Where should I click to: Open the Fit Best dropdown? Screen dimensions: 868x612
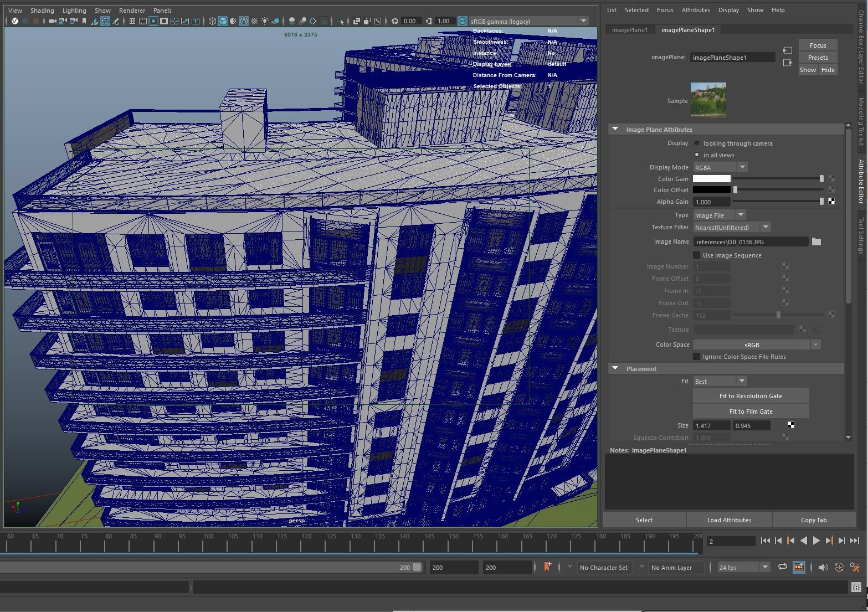(720, 381)
